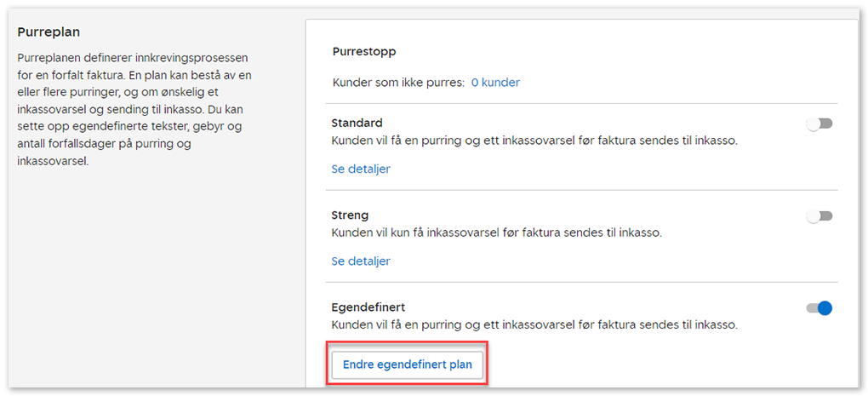This screenshot has height=396, width=868.
Task: Click the divider line below Purrestopp section
Action: point(584,104)
